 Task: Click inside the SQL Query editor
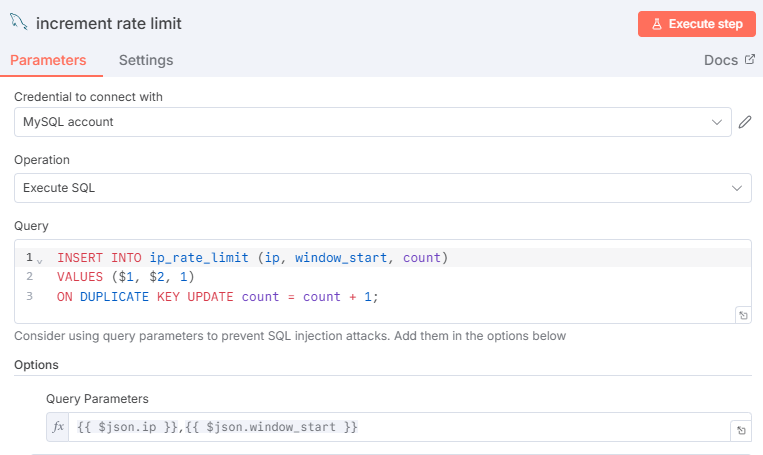click(x=382, y=281)
